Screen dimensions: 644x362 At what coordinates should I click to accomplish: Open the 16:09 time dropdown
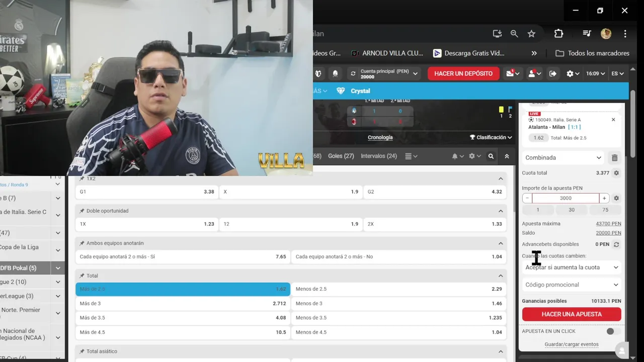[x=596, y=73]
